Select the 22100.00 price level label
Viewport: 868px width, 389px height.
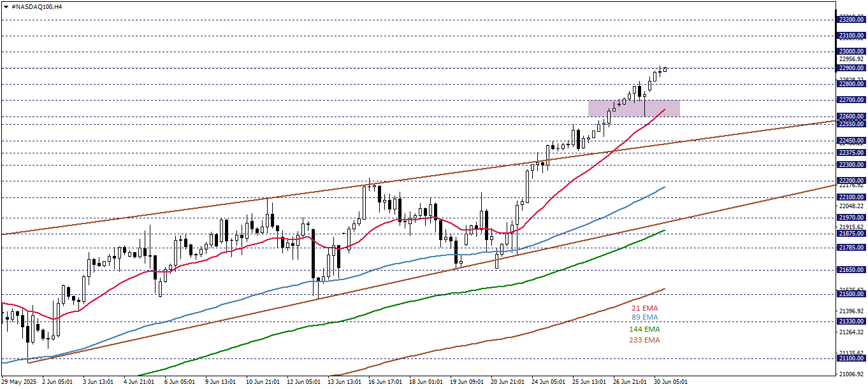tap(851, 197)
